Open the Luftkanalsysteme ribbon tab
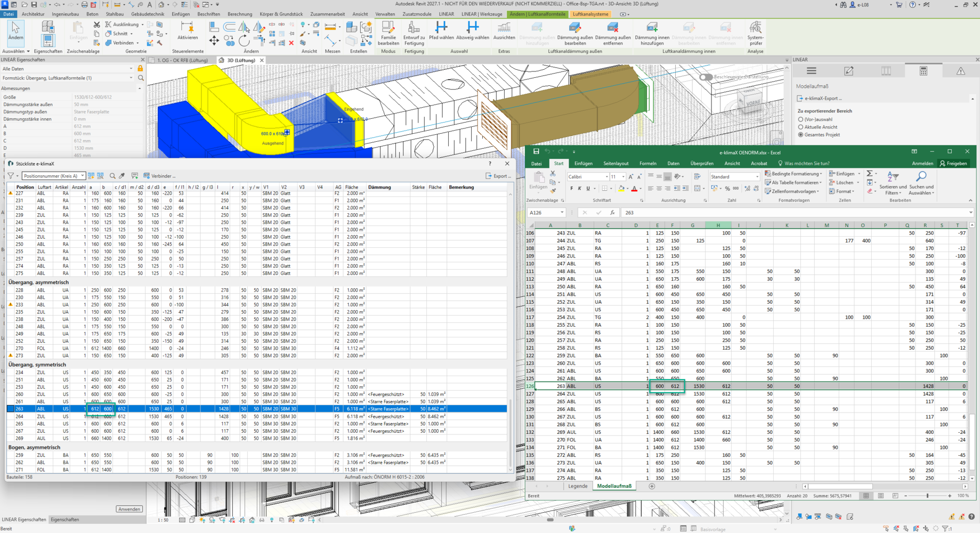 (x=590, y=14)
